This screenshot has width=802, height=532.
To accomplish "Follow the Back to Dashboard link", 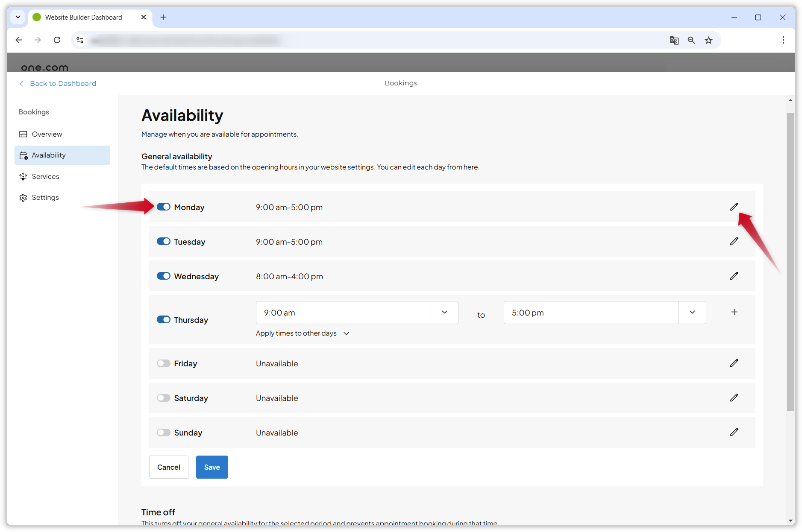I will [x=63, y=84].
